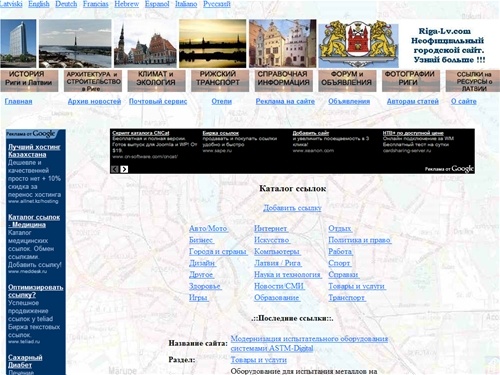
Task: Switch language to English
Action: tap(39, 4)
